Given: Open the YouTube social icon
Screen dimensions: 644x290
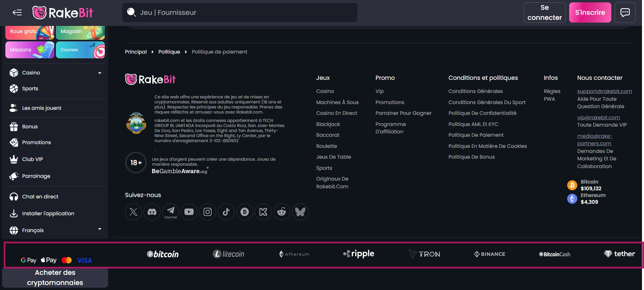Looking at the screenshot, I should coord(189,212).
